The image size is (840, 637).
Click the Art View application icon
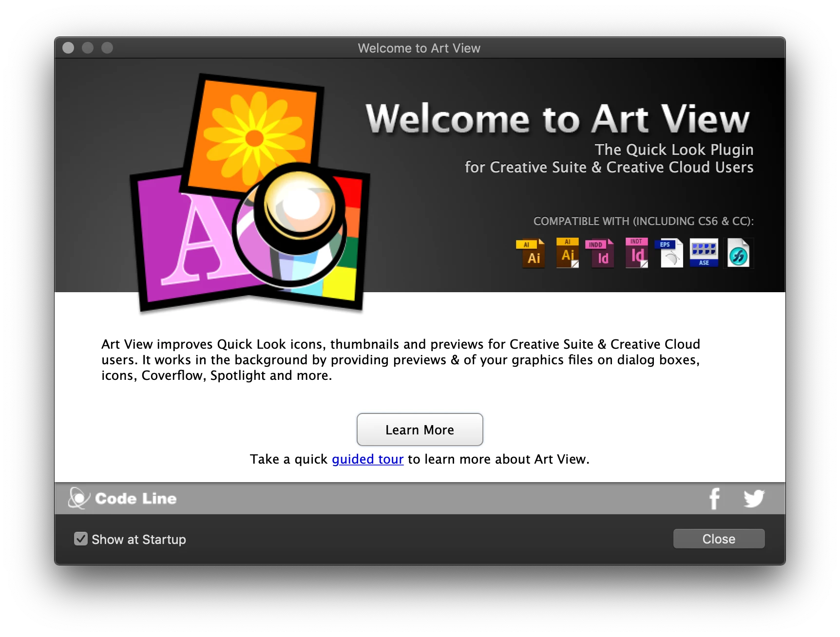(250, 193)
